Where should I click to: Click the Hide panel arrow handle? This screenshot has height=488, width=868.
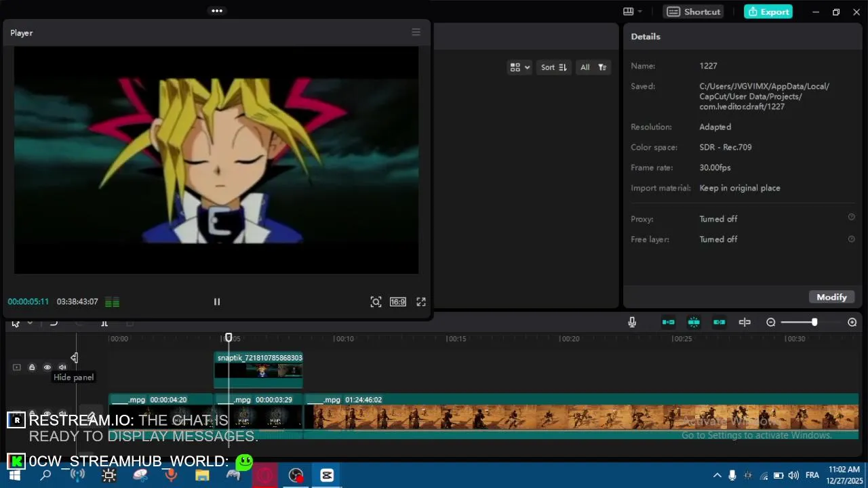(74, 357)
